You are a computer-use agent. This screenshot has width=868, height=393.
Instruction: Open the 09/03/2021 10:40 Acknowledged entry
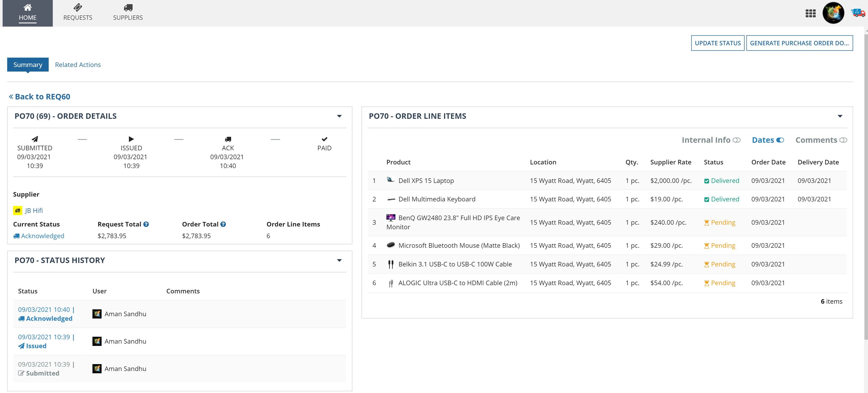[x=46, y=314]
